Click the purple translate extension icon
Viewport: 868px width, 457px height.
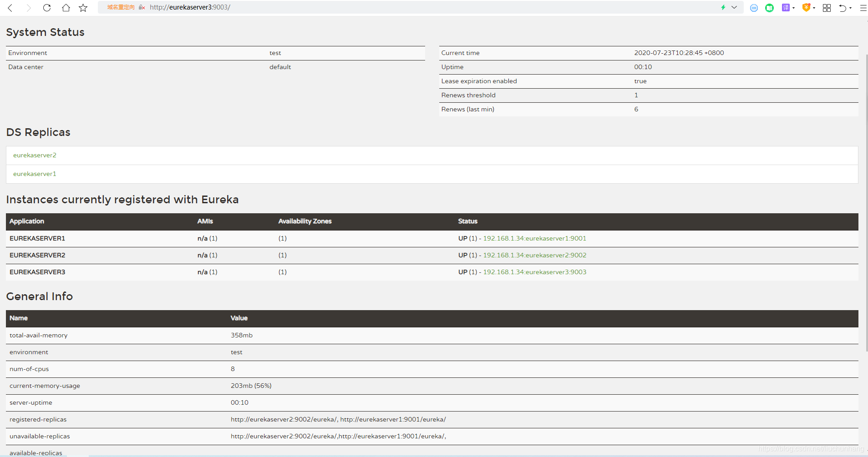pyautogui.click(x=786, y=7)
